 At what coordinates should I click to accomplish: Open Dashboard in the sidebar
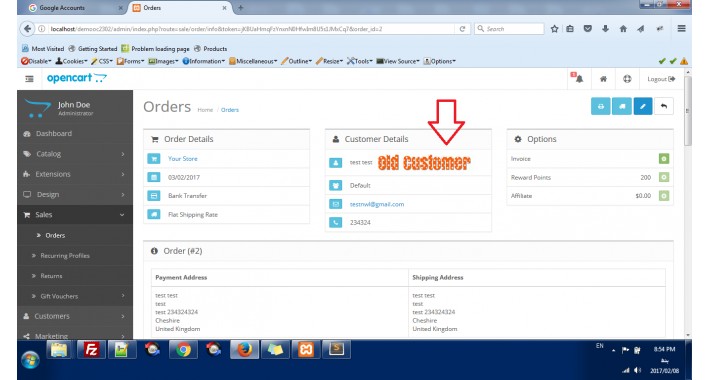coord(75,134)
